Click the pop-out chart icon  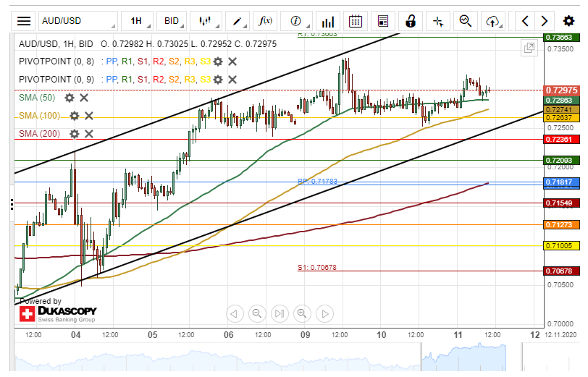tap(529, 48)
